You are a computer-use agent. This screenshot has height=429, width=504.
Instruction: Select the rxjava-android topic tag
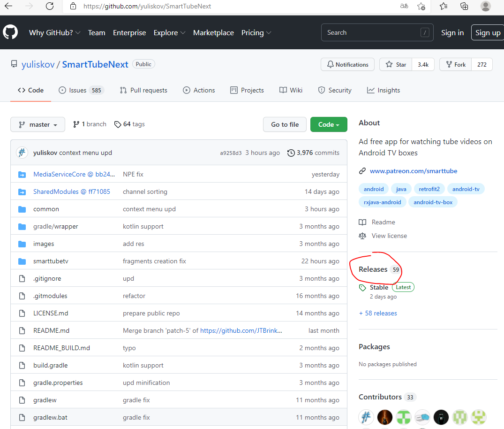coord(382,202)
